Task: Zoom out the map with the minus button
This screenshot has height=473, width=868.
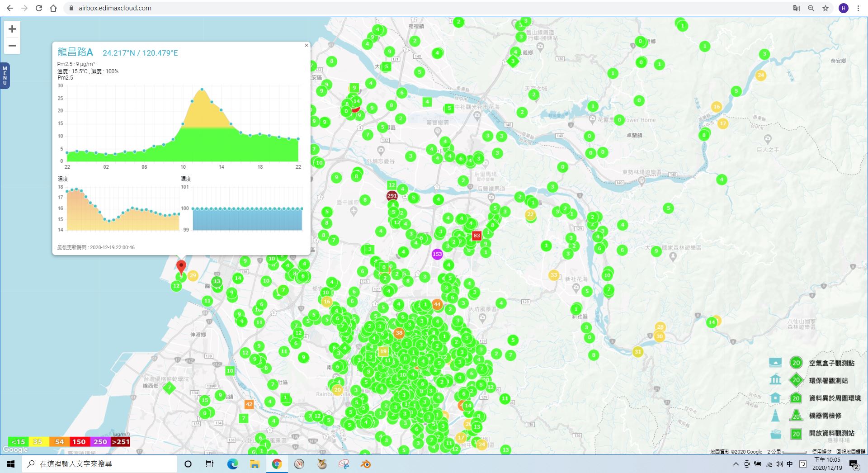Action: pos(12,46)
